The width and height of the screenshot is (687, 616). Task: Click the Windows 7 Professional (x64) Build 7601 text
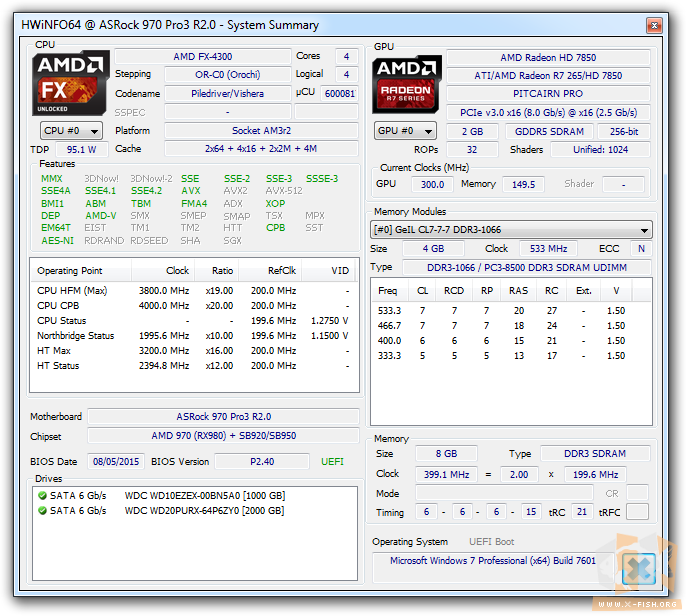click(493, 560)
